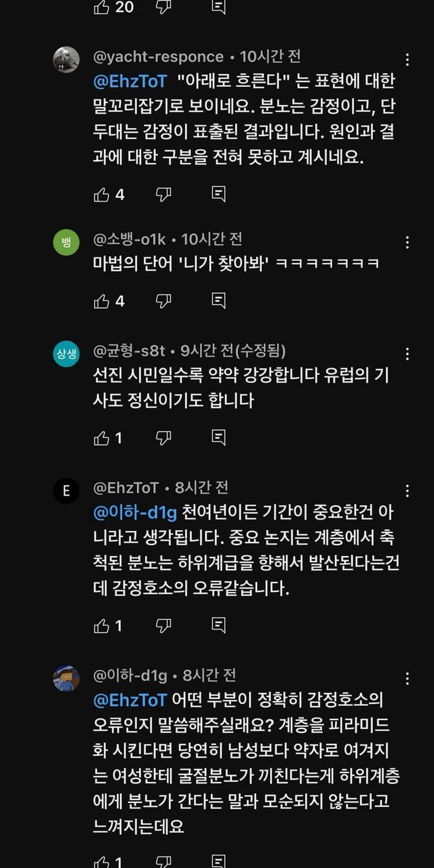Reply to the @균형-s8t comment

218,438
